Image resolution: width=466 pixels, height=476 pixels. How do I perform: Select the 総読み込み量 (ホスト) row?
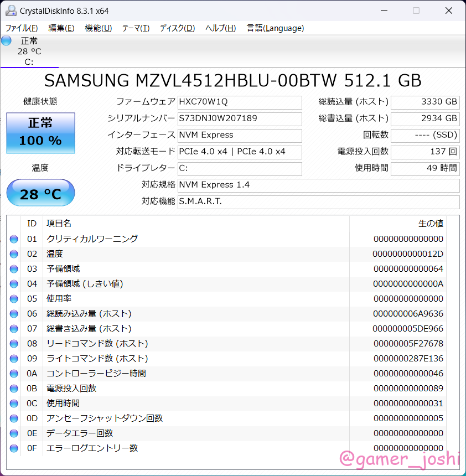(x=226, y=314)
